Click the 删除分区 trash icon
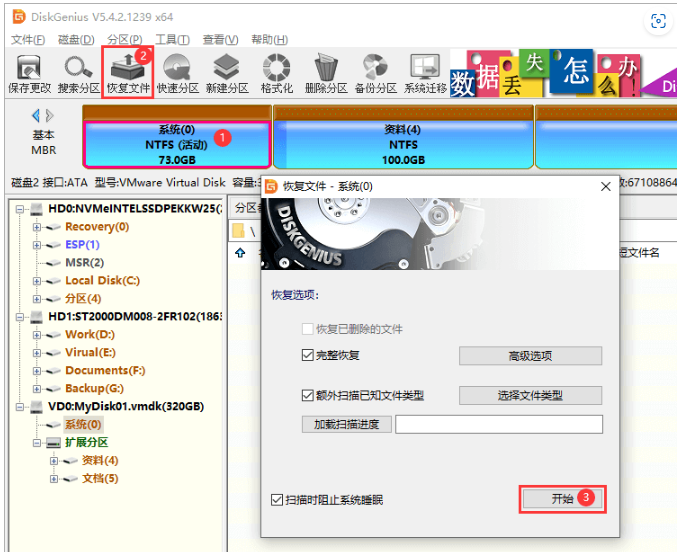Image resolution: width=679 pixels, height=552 pixels. (x=326, y=74)
